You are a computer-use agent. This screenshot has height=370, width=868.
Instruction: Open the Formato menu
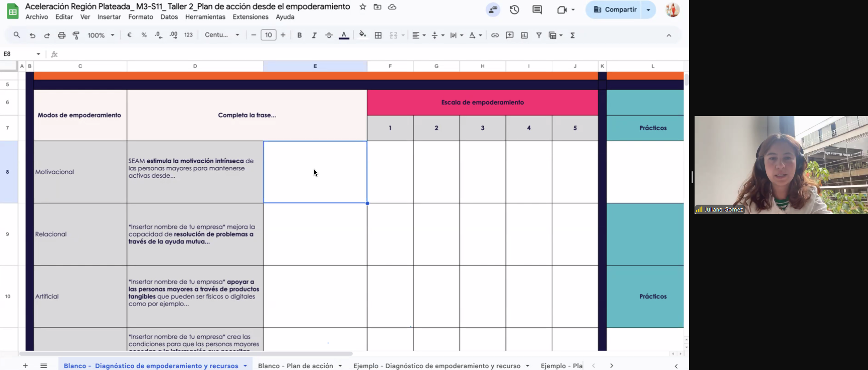[x=141, y=17]
